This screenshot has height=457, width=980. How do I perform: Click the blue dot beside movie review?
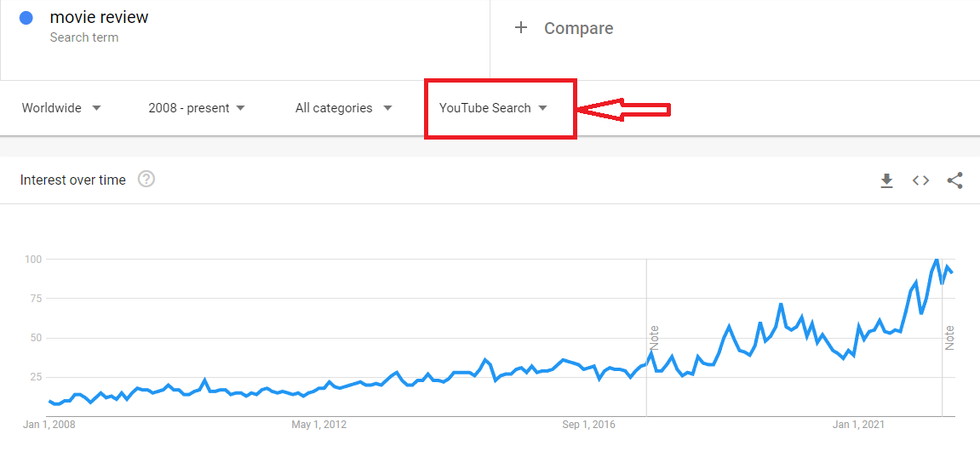[x=26, y=18]
